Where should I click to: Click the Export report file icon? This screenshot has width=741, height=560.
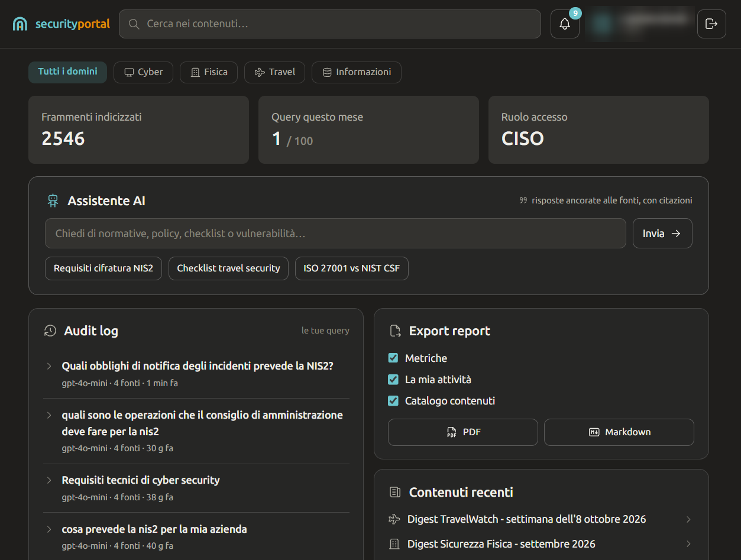396,331
